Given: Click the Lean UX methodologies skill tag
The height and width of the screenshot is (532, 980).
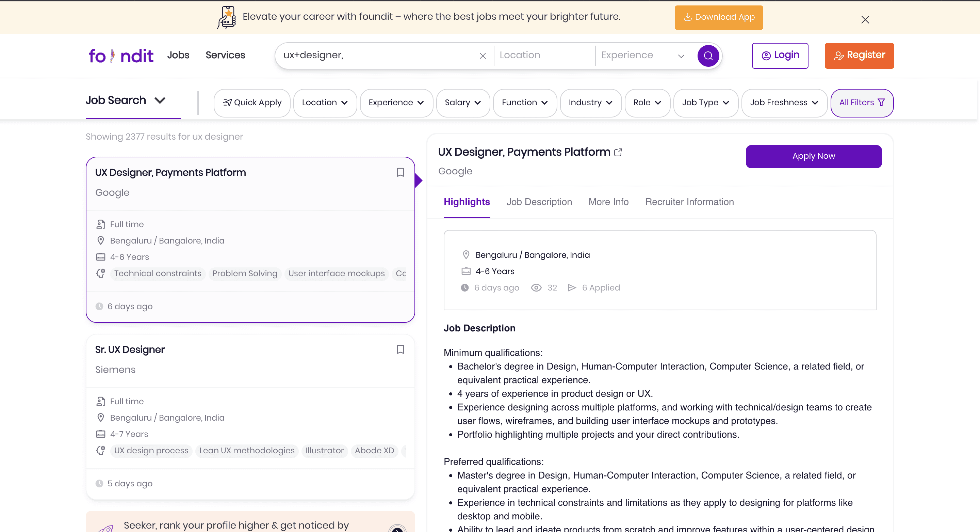Looking at the screenshot, I should (x=246, y=450).
